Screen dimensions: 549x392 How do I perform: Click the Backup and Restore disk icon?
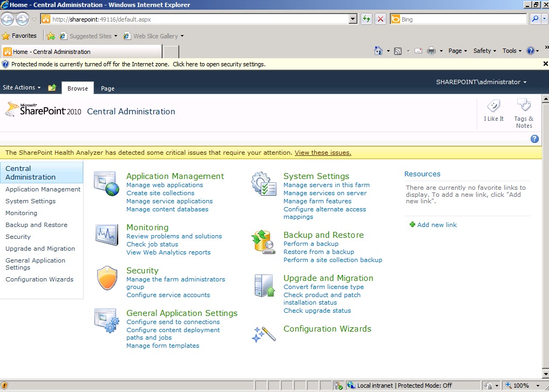tap(263, 242)
